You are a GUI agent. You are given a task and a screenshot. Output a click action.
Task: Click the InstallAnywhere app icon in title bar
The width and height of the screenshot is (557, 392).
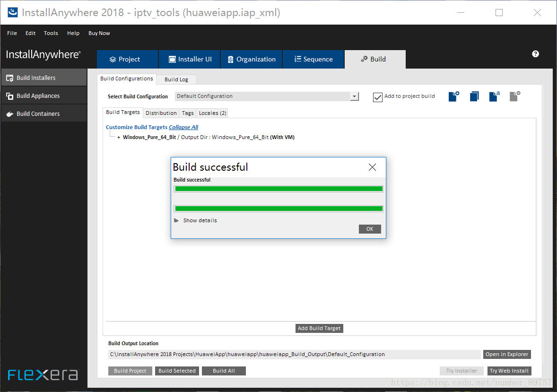click(12, 12)
